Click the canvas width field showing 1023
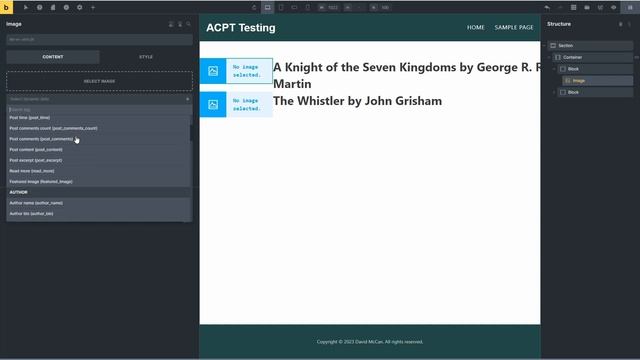The width and height of the screenshot is (640, 360). coord(333,7)
